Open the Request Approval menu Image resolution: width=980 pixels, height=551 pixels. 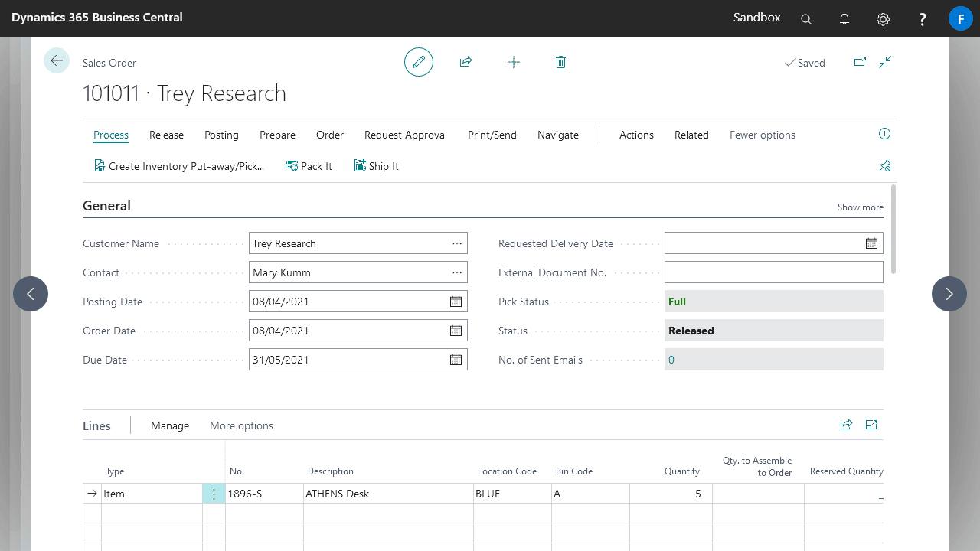(406, 135)
